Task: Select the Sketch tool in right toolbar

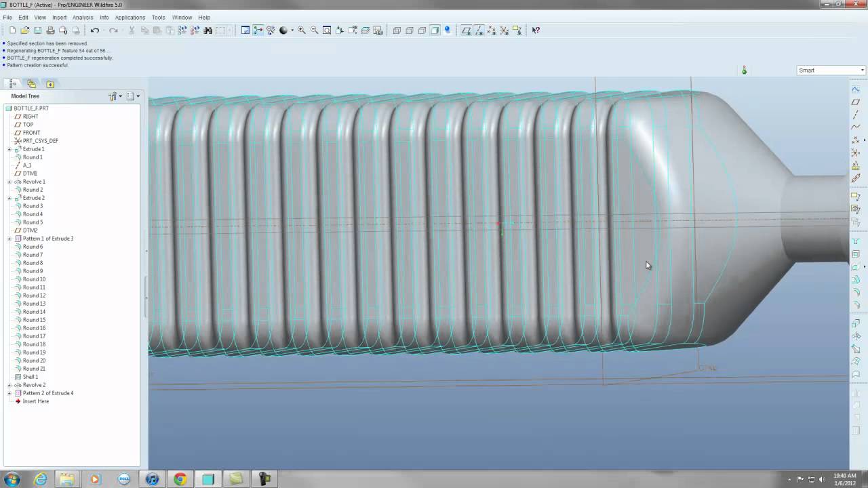Action: click(856, 89)
